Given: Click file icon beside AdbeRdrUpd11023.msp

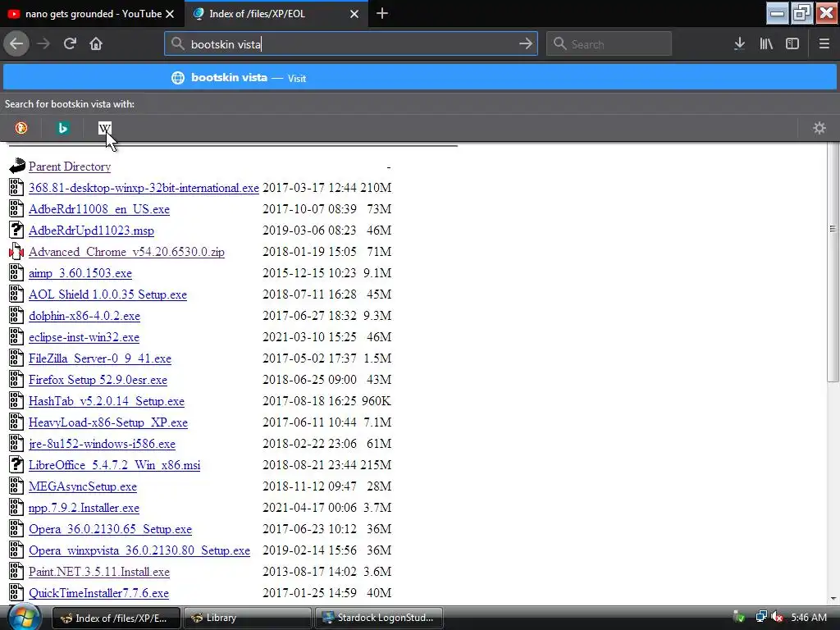Looking at the screenshot, I should pyautogui.click(x=16, y=230).
